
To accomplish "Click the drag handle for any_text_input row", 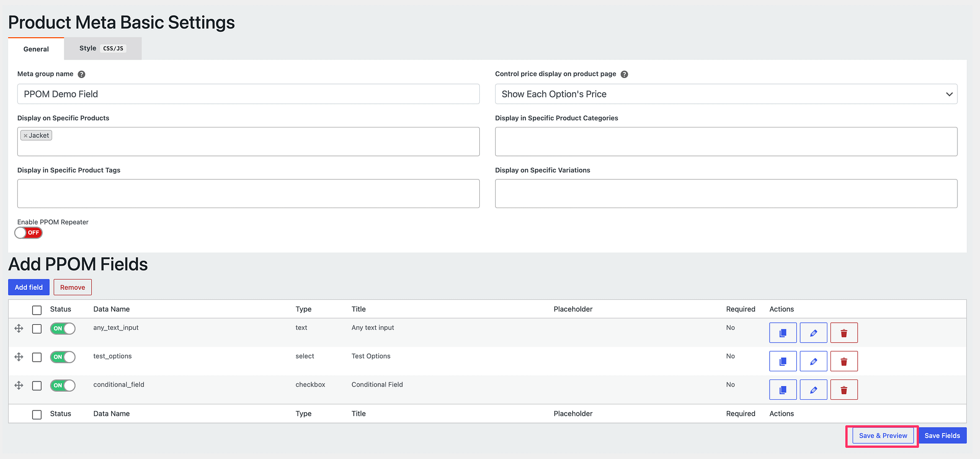I will (19, 328).
